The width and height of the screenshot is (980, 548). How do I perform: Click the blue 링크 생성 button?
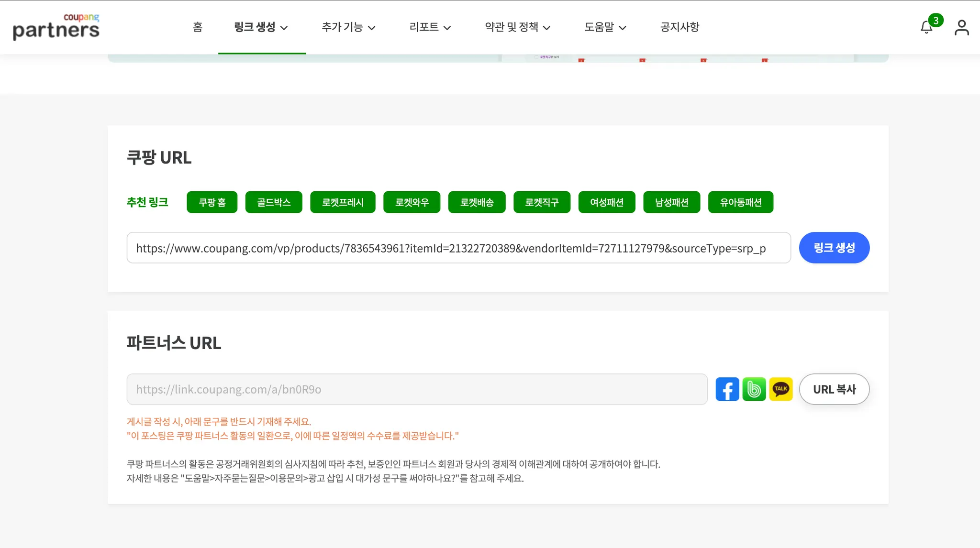pos(834,248)
